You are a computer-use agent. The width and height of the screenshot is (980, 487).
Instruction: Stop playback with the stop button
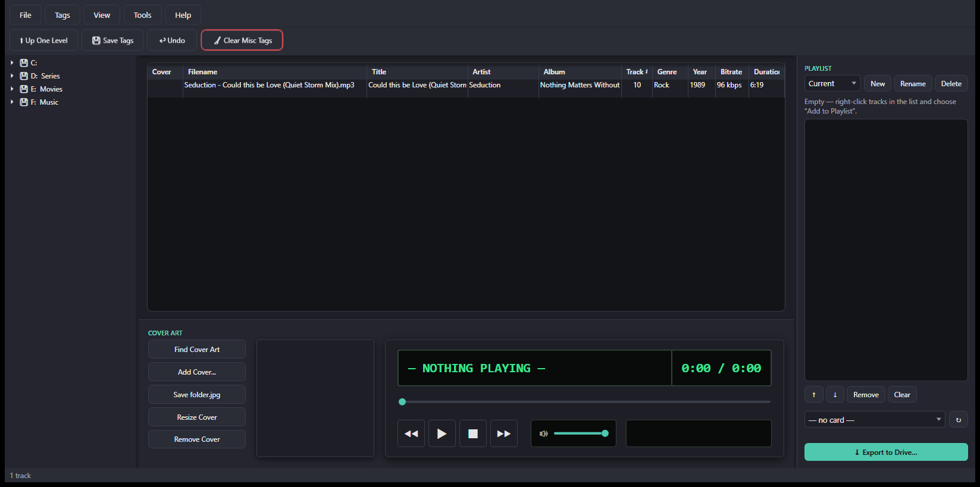[x=473, y=433]
